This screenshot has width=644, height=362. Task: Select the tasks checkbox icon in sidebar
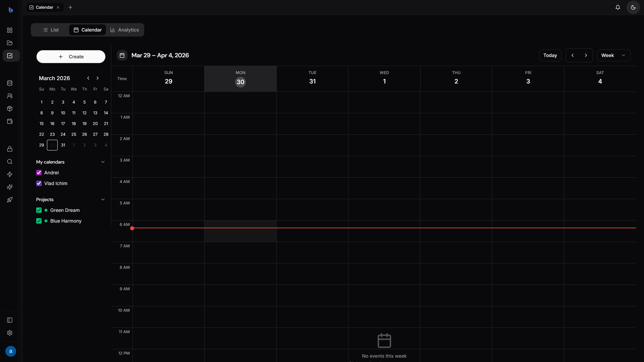click(x=10, y=56)
